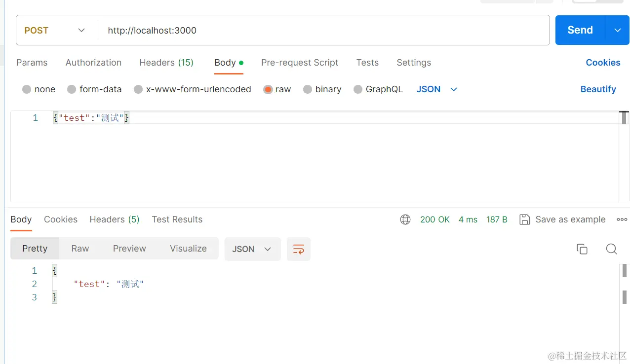
Task: Click the save icon beside Save as example
Action: [x=525, y=219]
